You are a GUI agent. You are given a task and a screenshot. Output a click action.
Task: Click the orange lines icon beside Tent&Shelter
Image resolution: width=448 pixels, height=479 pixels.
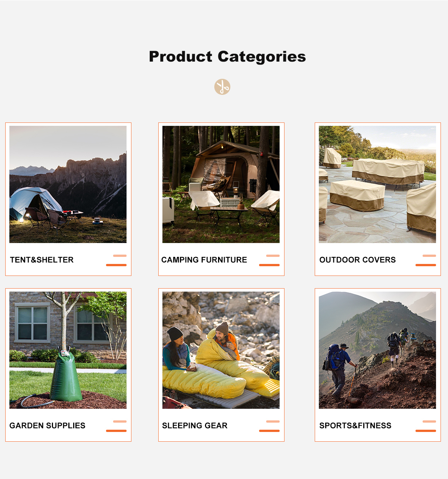[x=116, y=260]
